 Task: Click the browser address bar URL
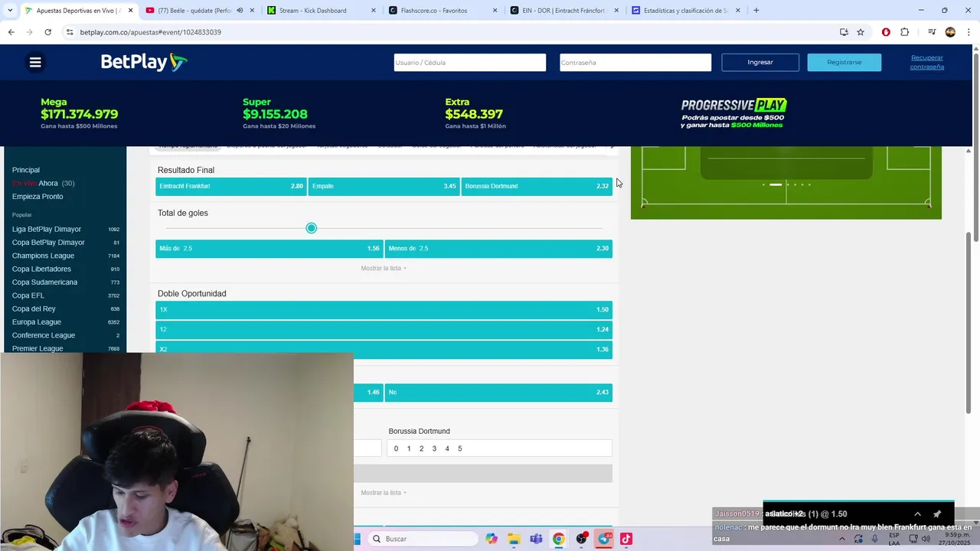[x=150, y=32]
